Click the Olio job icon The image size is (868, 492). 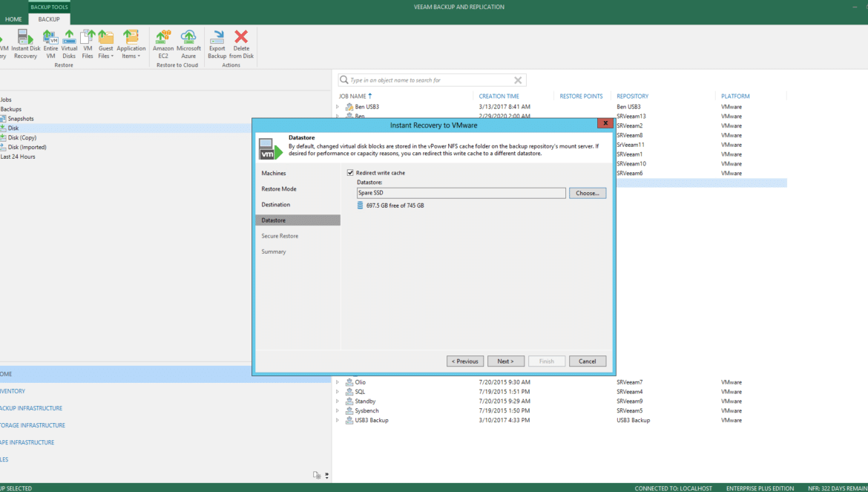pyautogui.click(x=349, y=382)
